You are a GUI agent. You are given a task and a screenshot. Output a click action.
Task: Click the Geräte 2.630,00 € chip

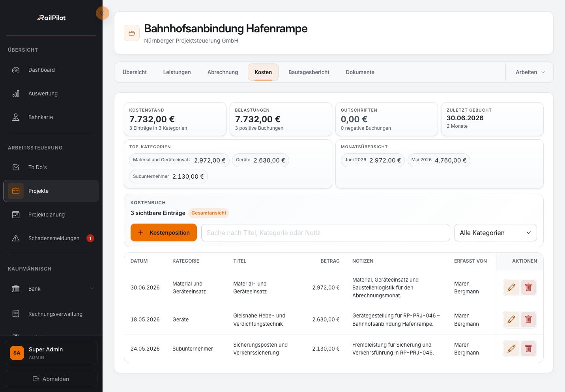[260, 160]
